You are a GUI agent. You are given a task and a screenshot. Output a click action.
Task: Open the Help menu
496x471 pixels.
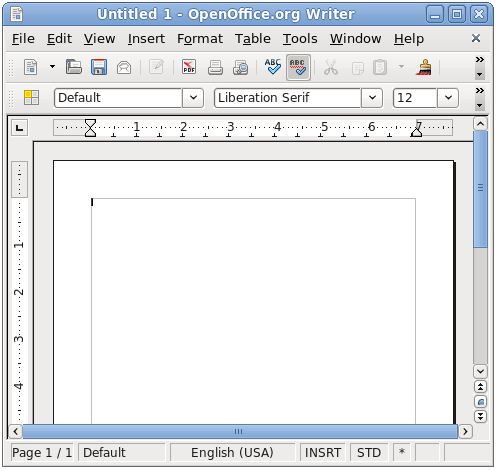[x=409, y=39]
